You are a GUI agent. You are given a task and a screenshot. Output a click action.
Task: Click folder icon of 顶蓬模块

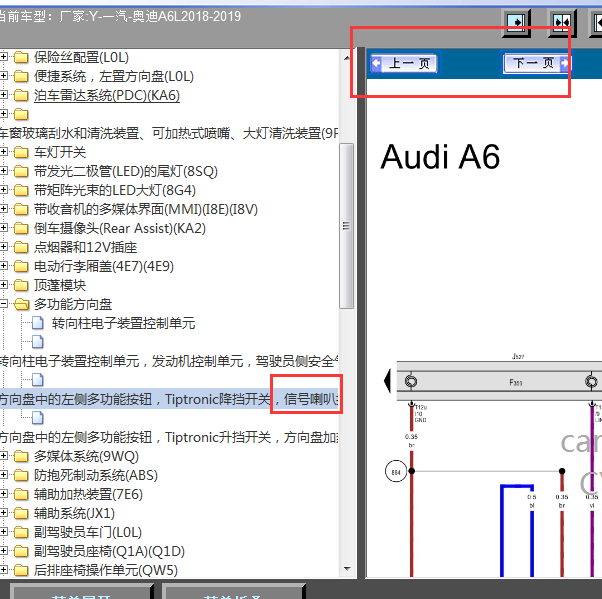[x=21, y=285]
